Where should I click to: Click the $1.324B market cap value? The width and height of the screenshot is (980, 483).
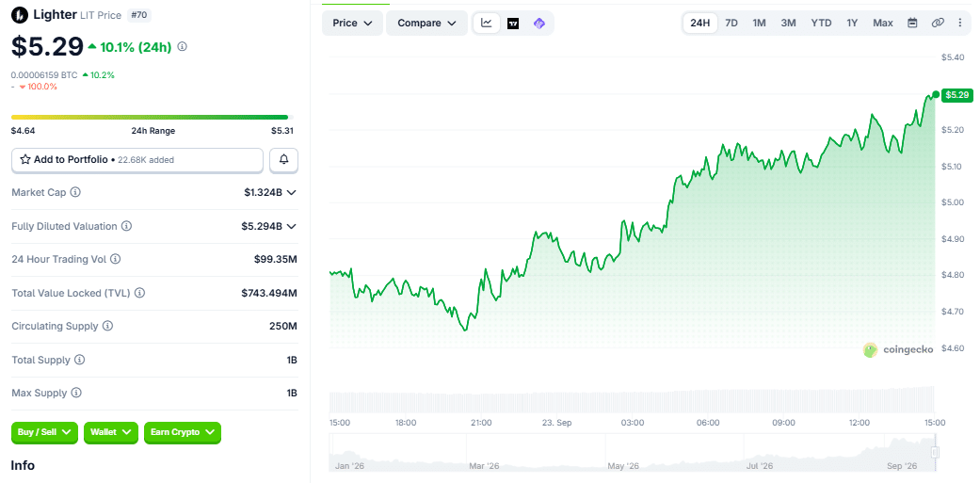(264, 192)
